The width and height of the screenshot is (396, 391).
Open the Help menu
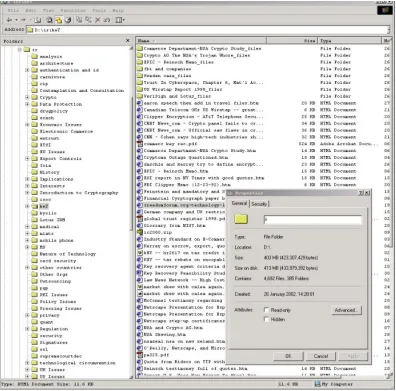[118, 10]
